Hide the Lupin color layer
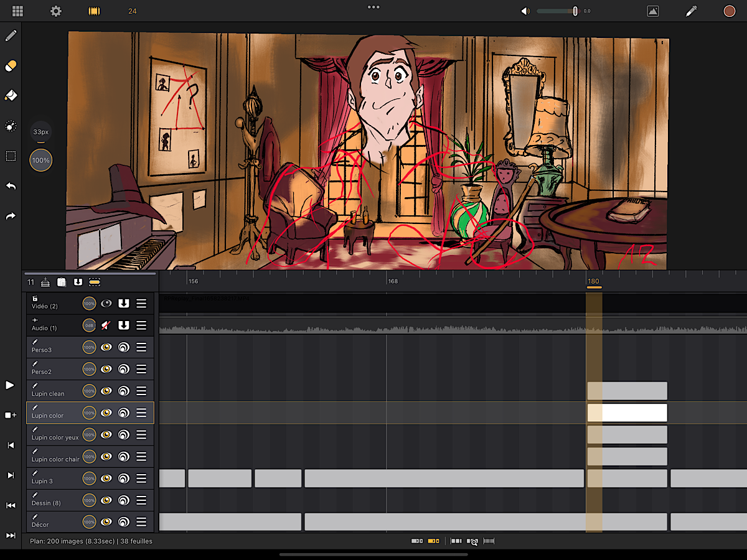Image resolution: width=747 pixels, height=560 pixels. (106, 413)
